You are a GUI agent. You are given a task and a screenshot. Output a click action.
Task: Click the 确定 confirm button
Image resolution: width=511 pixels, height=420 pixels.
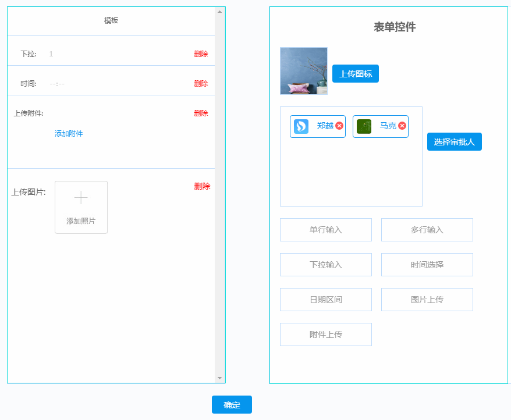[232, 405]
